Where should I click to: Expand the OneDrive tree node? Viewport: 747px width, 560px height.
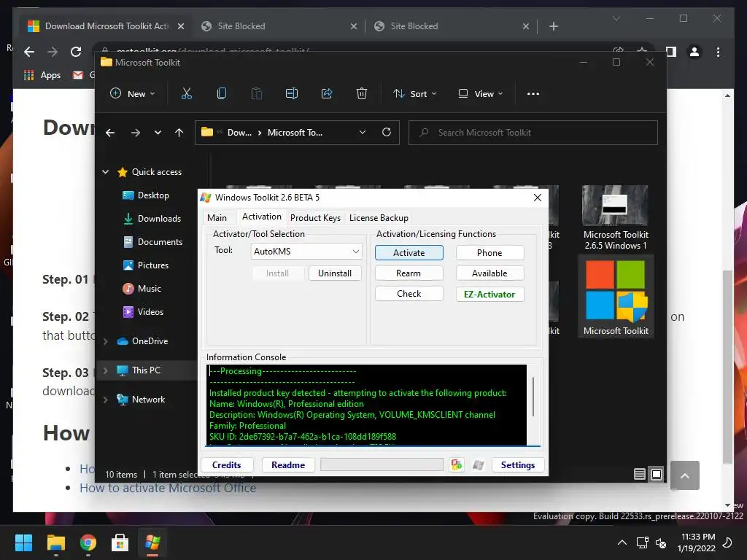tap(105, 341)
